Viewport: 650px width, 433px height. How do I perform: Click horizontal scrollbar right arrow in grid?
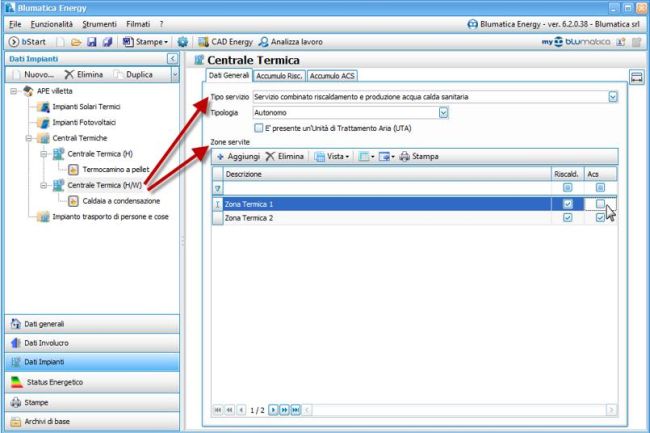tap(611, 410)
